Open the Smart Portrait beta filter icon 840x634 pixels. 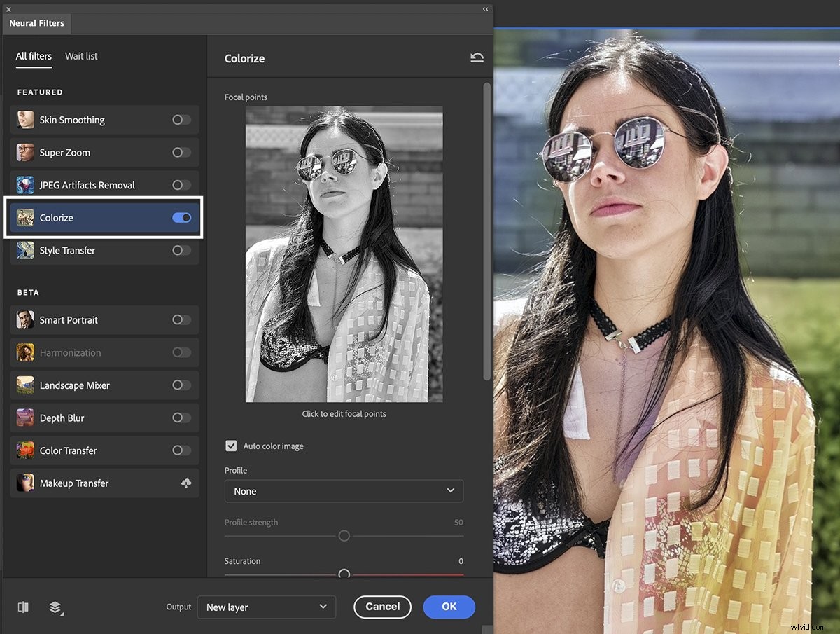pyautogui.click(x=25, y=320)
